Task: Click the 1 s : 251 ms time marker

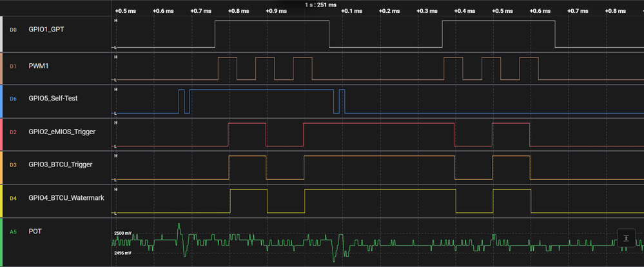Action: click(321, 5)
